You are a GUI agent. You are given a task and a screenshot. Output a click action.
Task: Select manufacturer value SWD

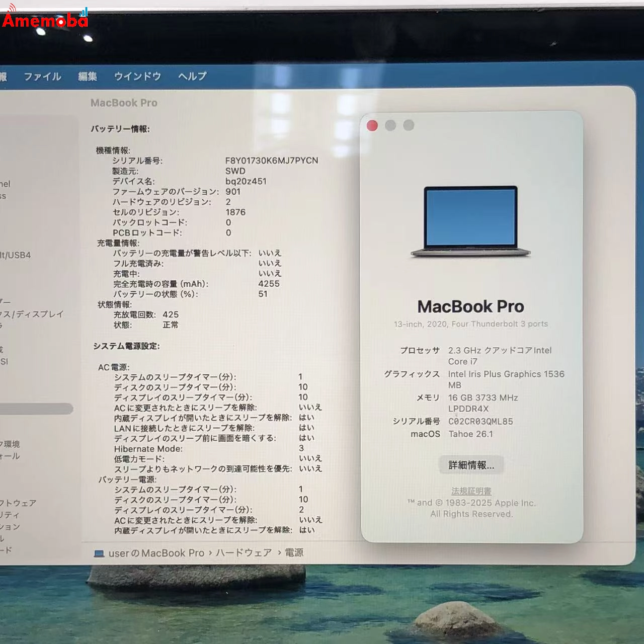235,171
